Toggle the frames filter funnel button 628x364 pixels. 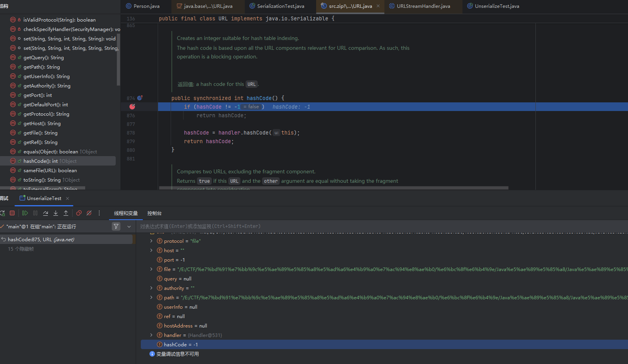coord(116,226)
